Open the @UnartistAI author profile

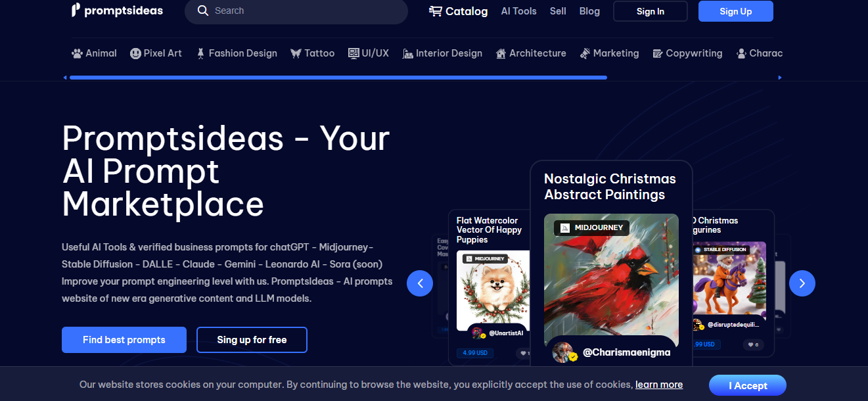click(x=506, y=333)
